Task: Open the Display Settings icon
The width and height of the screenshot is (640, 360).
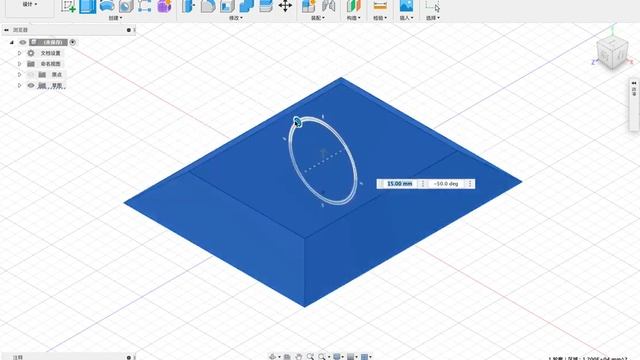Action: (337, 357)
